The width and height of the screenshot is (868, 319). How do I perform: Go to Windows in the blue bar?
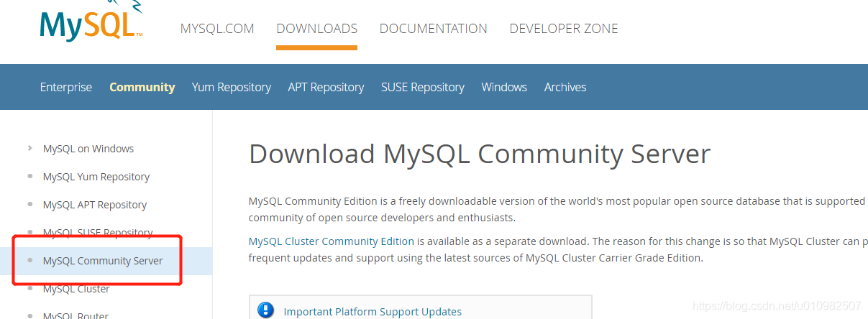click(504, 87)
